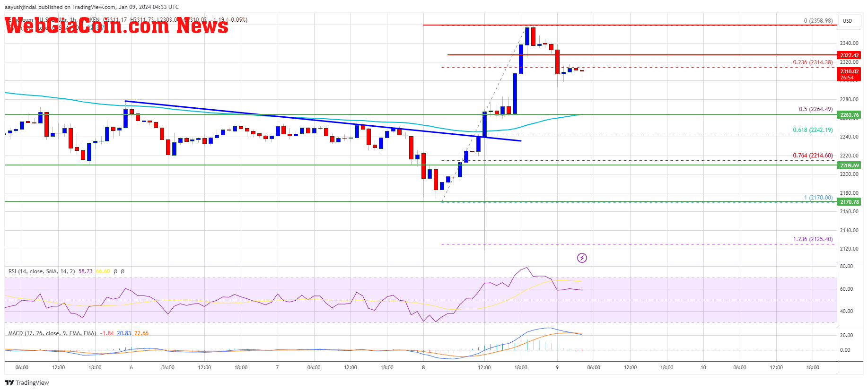Click the TradingView logo at bottom left
The width and height of the screenshot is (868, 391).
coord(27,382)
